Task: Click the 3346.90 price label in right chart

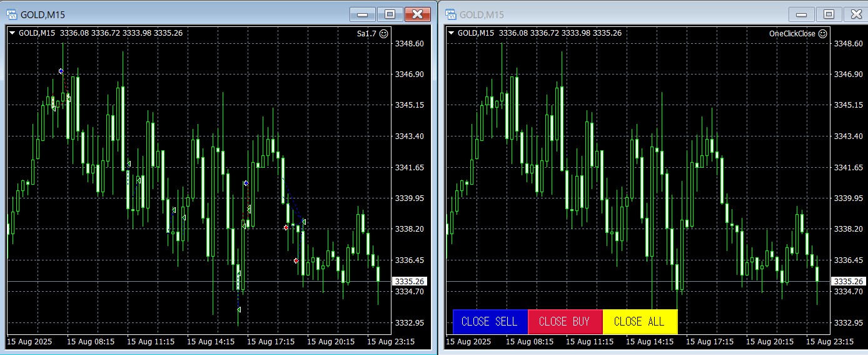Action: [849, 75]
